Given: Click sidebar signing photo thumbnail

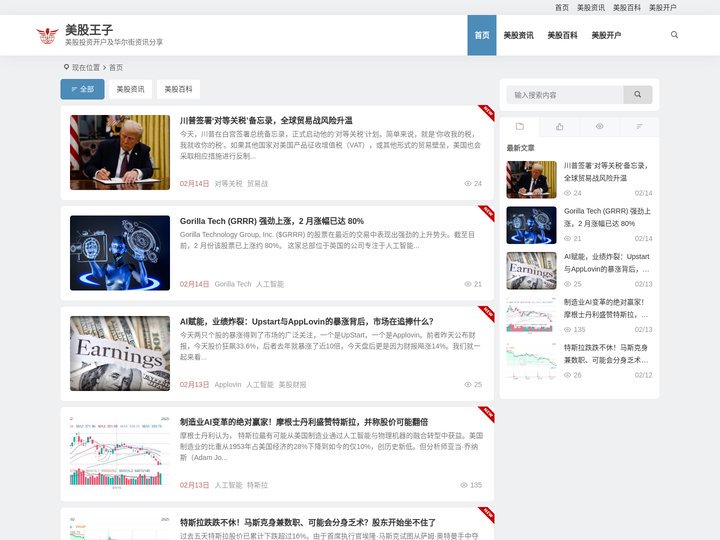Looking at the screenshot, I should coord(531,180).
